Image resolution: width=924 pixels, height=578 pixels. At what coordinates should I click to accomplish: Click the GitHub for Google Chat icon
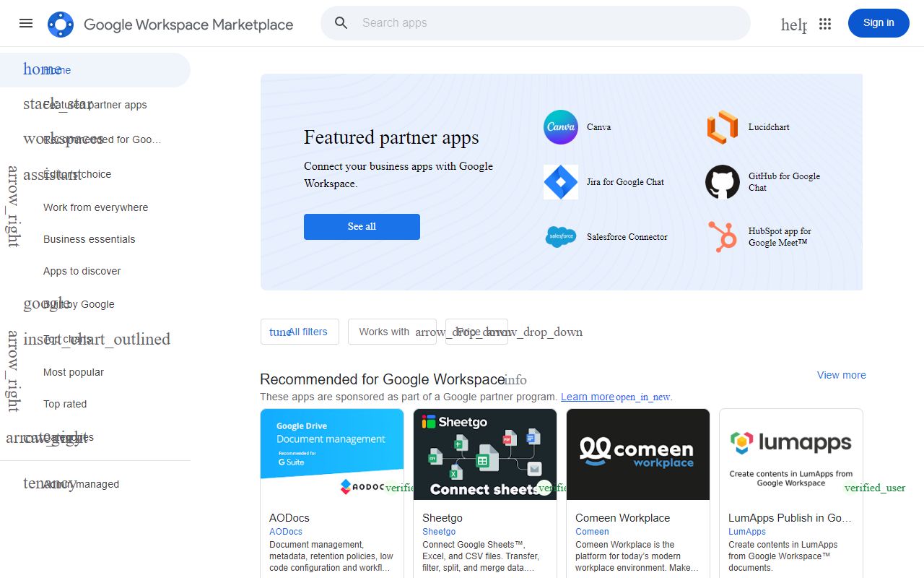pyautogui.click(x=723, y=182)
